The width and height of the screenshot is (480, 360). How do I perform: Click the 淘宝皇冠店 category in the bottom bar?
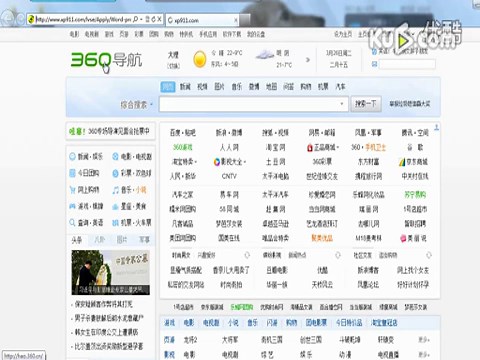coord(384,323)
